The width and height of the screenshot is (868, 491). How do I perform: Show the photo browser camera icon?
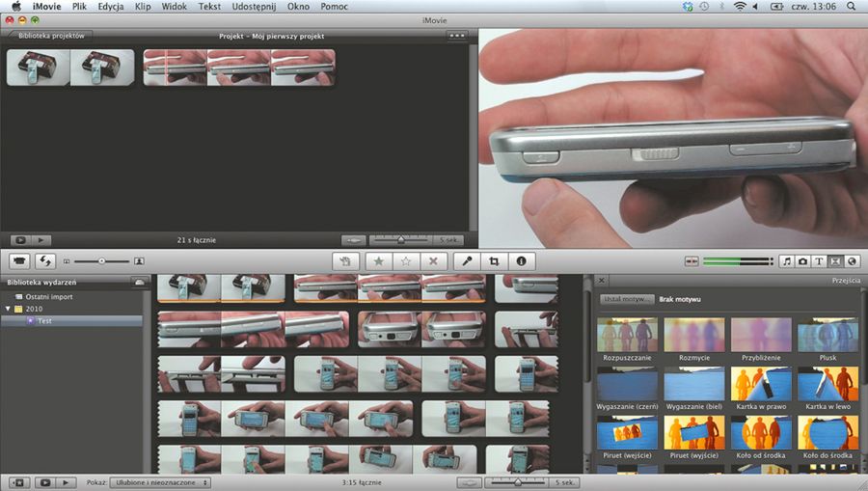coord(802,261)
